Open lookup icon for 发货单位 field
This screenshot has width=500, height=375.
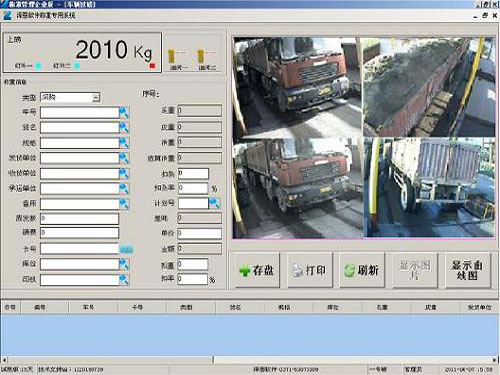point(124,158)
